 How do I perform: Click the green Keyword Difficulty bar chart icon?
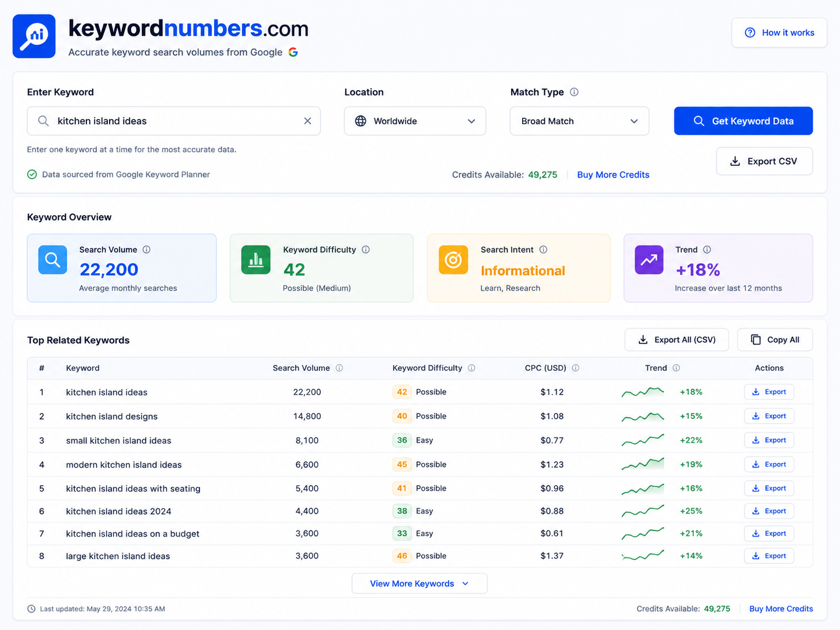(256, 259)
